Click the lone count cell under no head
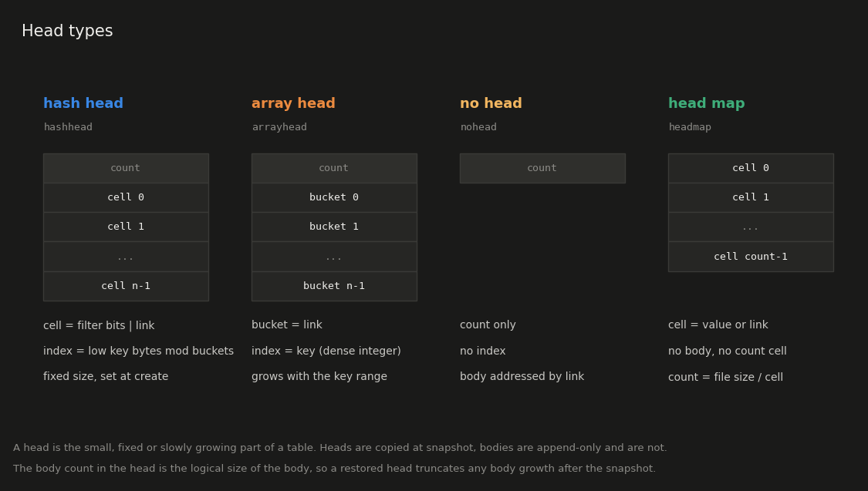868x491 pixels. click(542, 168)
